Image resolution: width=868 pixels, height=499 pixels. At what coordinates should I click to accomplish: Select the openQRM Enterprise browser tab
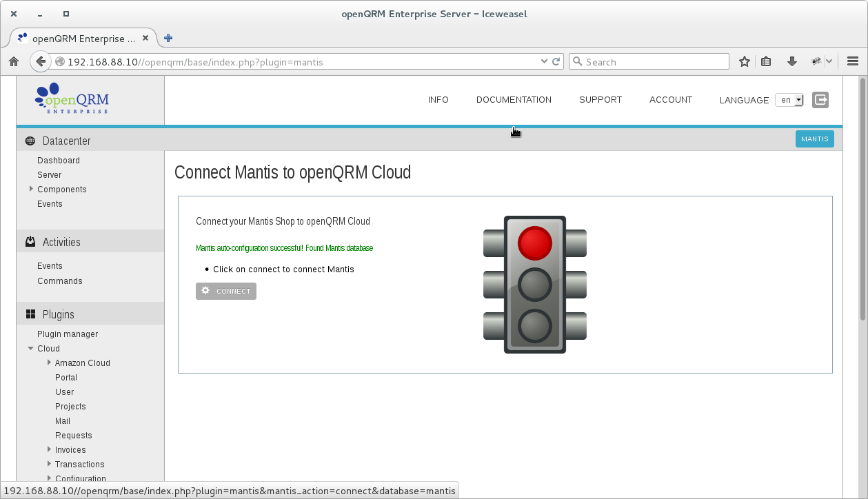[x=83, y=38]
